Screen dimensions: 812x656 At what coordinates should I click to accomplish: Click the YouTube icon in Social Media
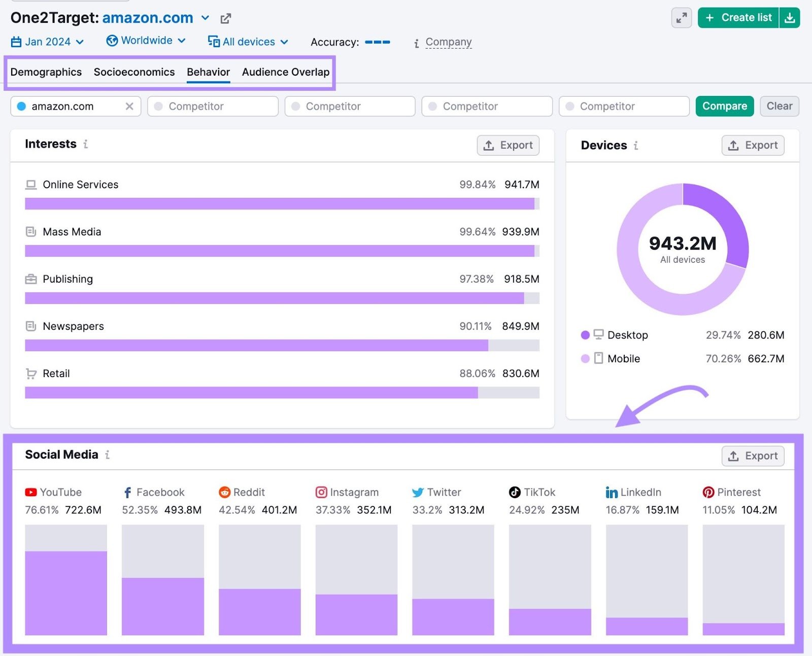coord(30,492)
